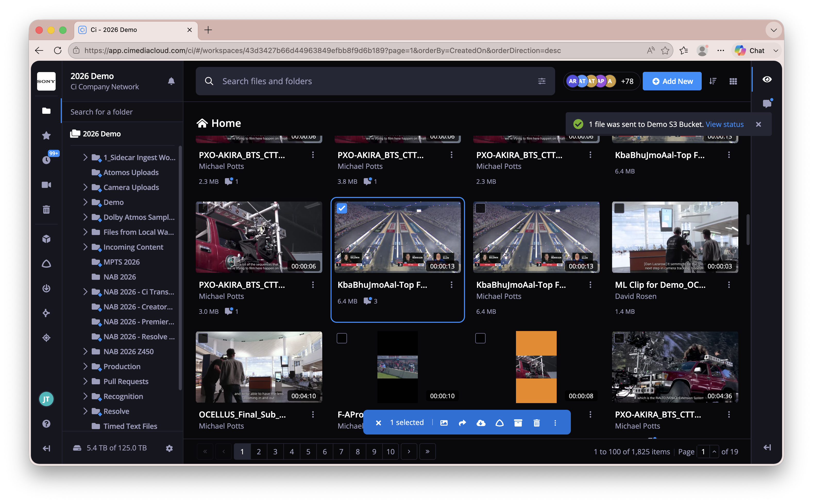Switch to grid view icon

[x=733, y=81]
